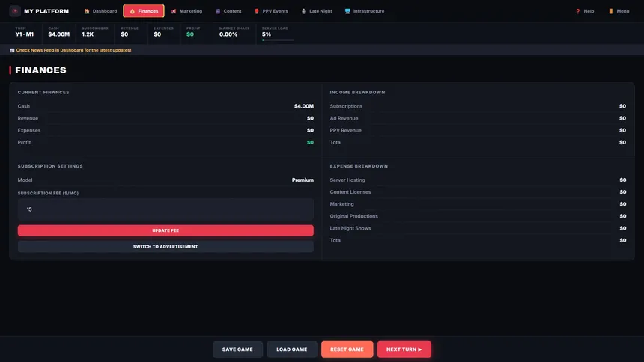Click the Update Fee button
The height and width of the screenshot is (362, 644).
165,230
